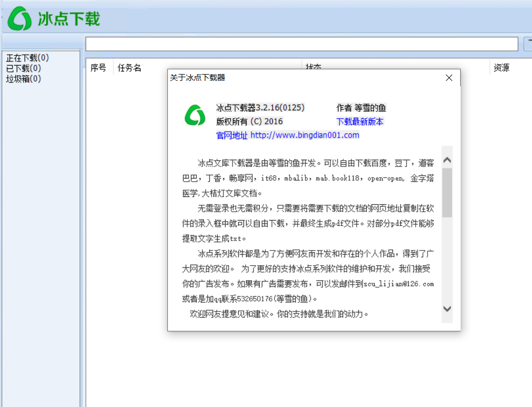Click the About dialog scrollbar thumb
The height and width of the screenshot is (407, 532).
[x=447, y=193]
